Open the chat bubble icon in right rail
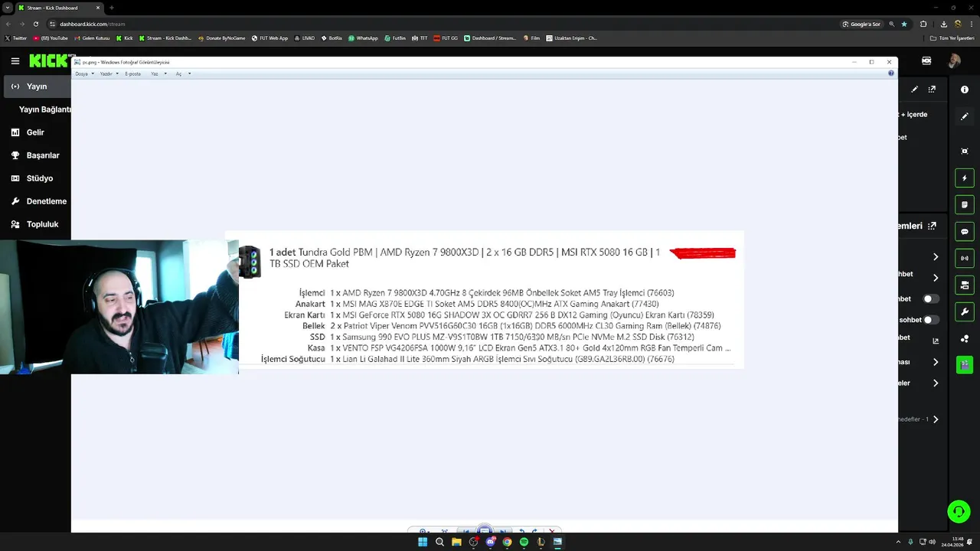The image size is (980, 551). coord(965,232)
